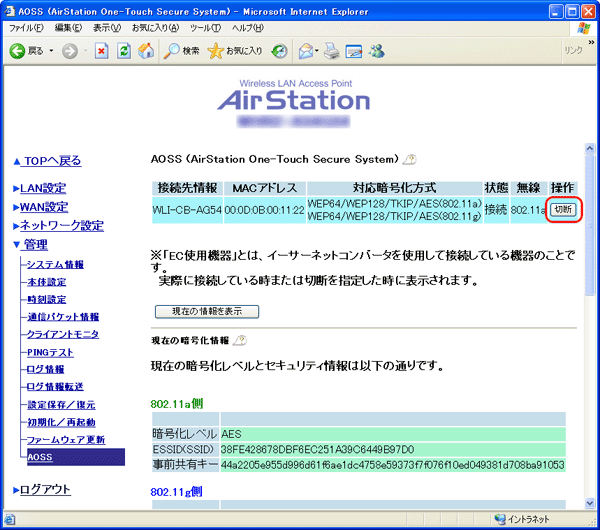Viewport: 600px width, 530px height.
Task: Open the クライアントモニタ page
Action: (63, 334)
